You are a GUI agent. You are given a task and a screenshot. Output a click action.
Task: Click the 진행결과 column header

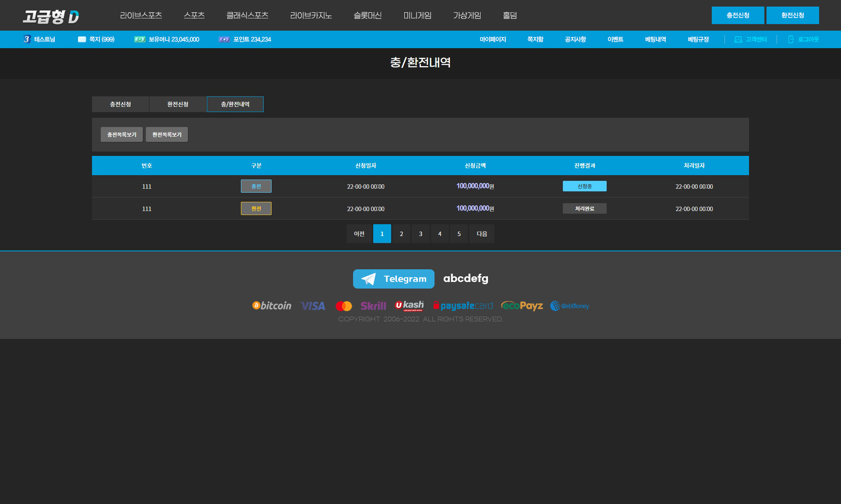pos(585,166)
